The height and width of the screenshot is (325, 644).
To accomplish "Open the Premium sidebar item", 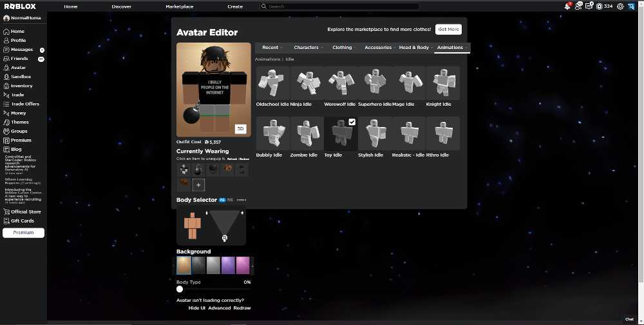I will click(x=17, y=140).
